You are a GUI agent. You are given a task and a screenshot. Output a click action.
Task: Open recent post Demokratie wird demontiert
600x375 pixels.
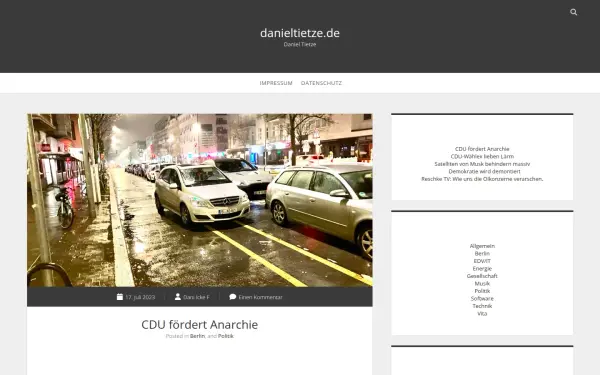pyautogui.click(x=484, y=171)
